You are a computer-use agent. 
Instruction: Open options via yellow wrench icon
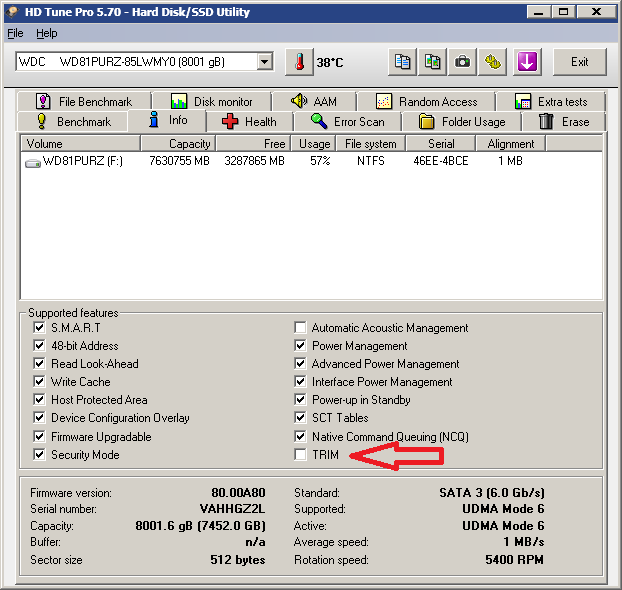coord(492,62)
